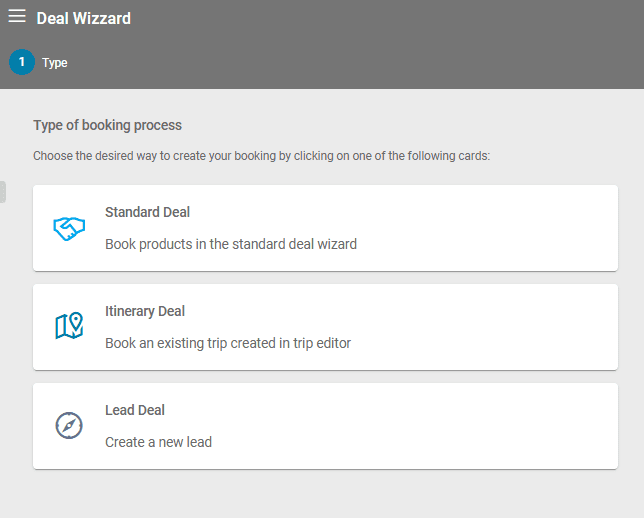This screenshot has width=644, height=518.
Task: Choose the Standard Deal card title
Action: click(x=147, y=212)
